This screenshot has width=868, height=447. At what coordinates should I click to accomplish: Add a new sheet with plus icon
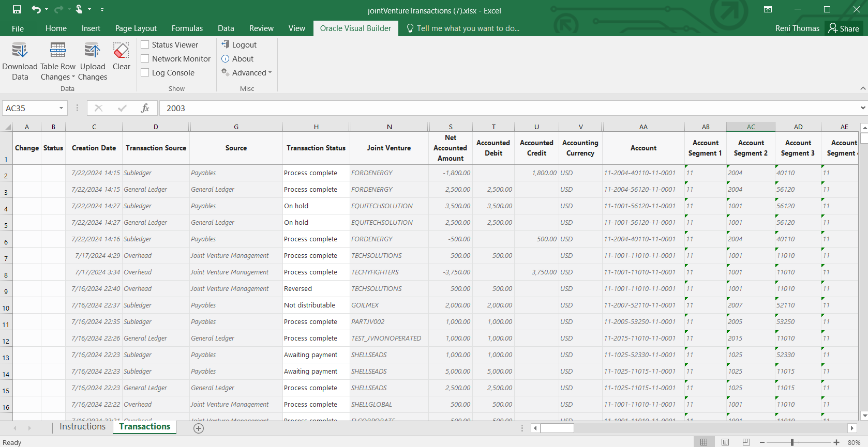198,428
